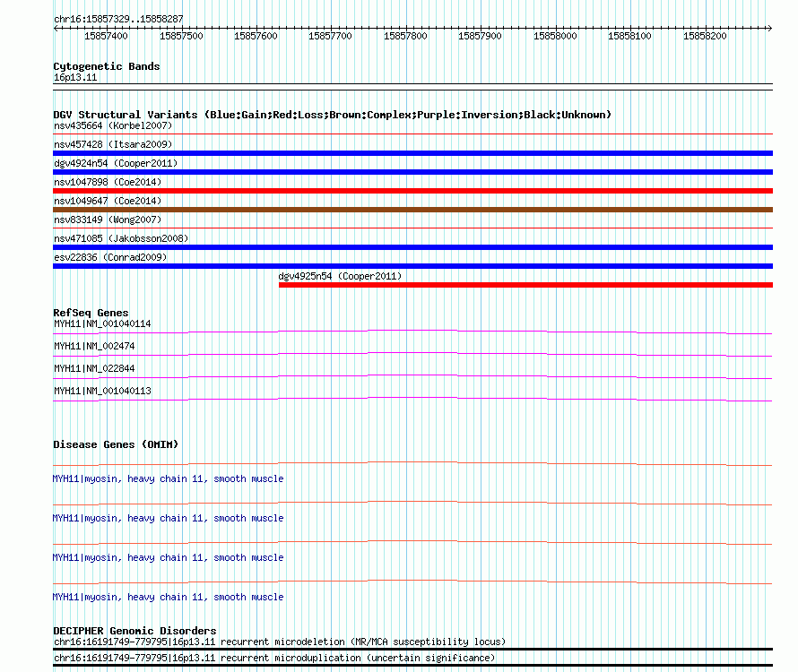Select variant dgv4924n54 (Cooper2011) label
This screenshot has width=798, height=672.
(116, 163)
